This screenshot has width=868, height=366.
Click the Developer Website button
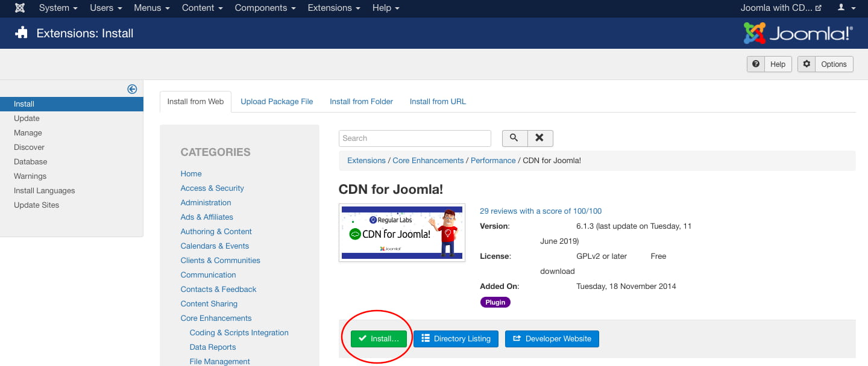[x=552, y=339]
